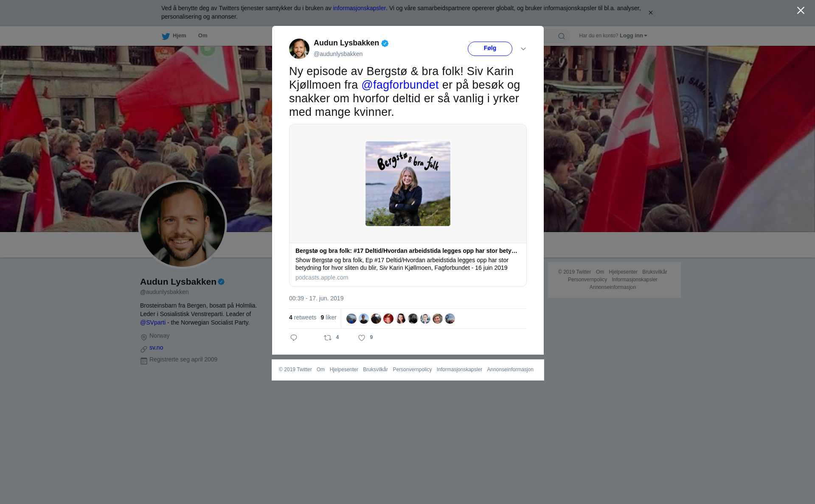
Task: Click first liker avatar in the row
Action: (x=351, y=319)
